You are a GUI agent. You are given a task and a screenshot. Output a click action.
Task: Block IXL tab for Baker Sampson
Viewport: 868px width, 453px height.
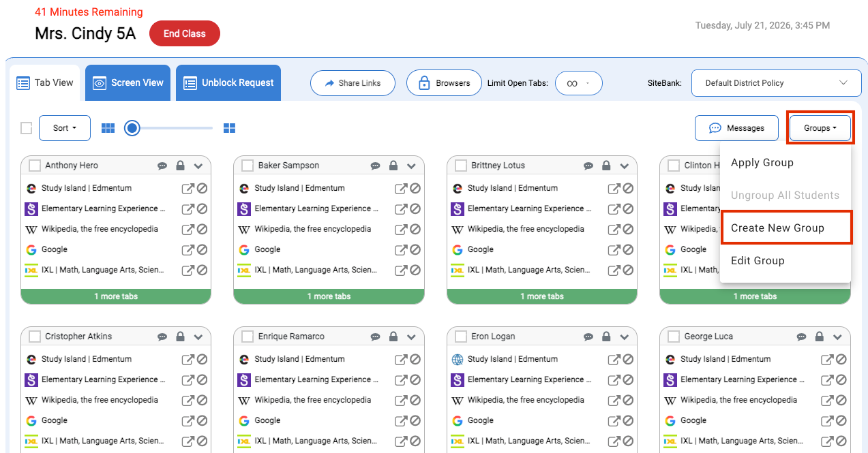click(415, 270)
